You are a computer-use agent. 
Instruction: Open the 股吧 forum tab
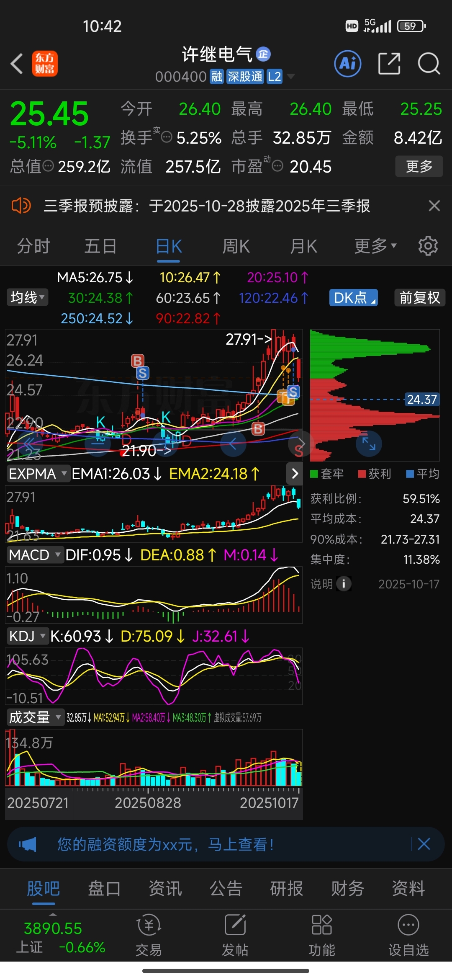(44, 888)
